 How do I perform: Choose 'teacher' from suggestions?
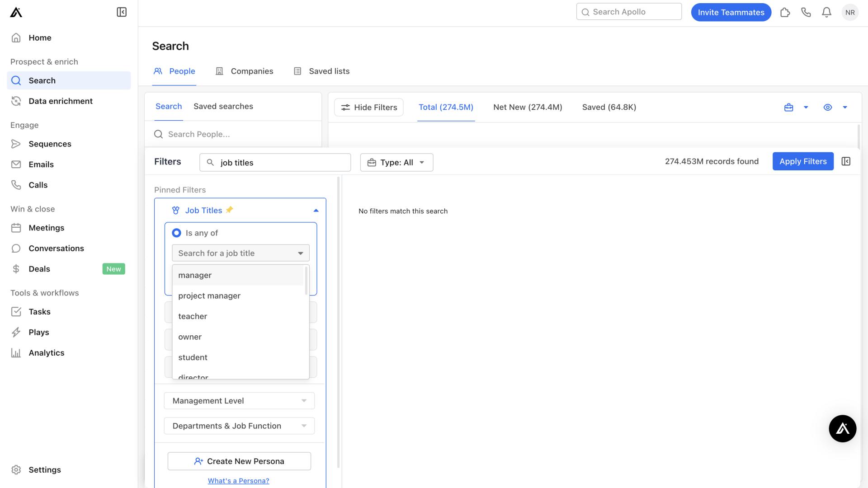[238, 316]
